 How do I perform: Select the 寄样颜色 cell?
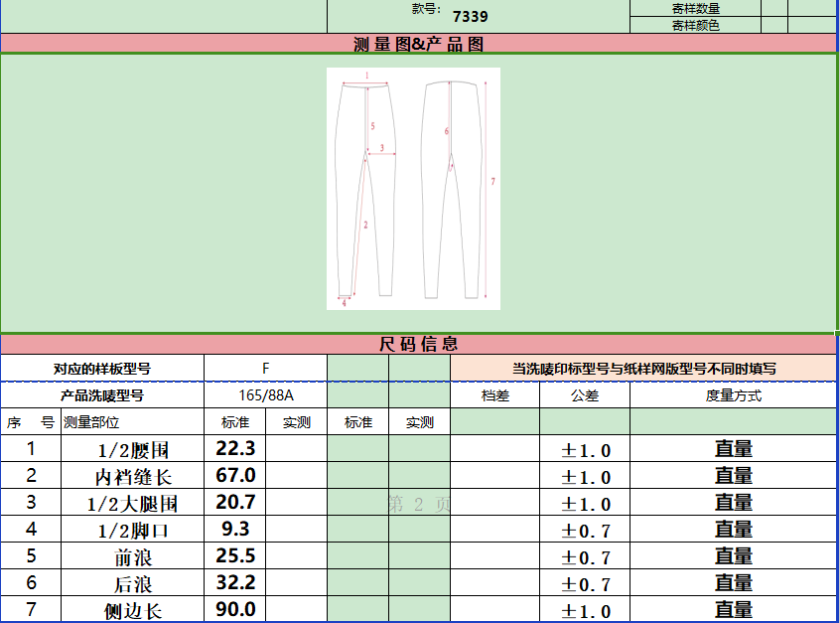pyautogui.click(x=695, y=25)
